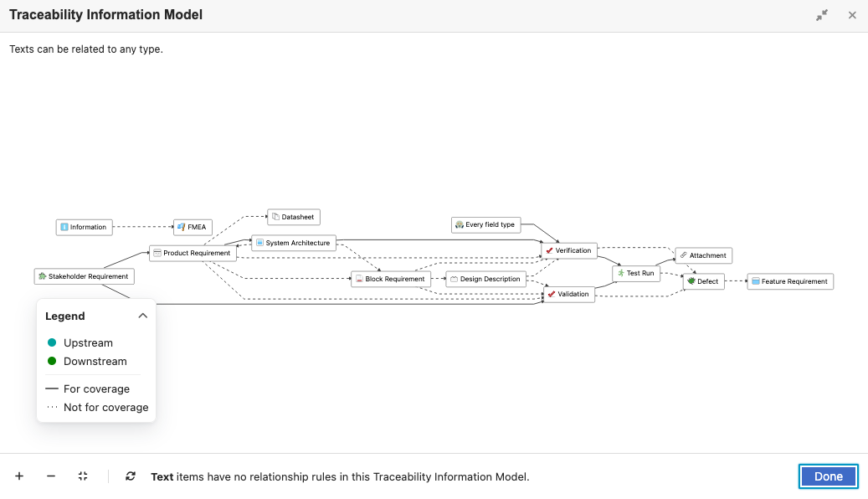Click the fit-to-screen icon

point(83,476)
